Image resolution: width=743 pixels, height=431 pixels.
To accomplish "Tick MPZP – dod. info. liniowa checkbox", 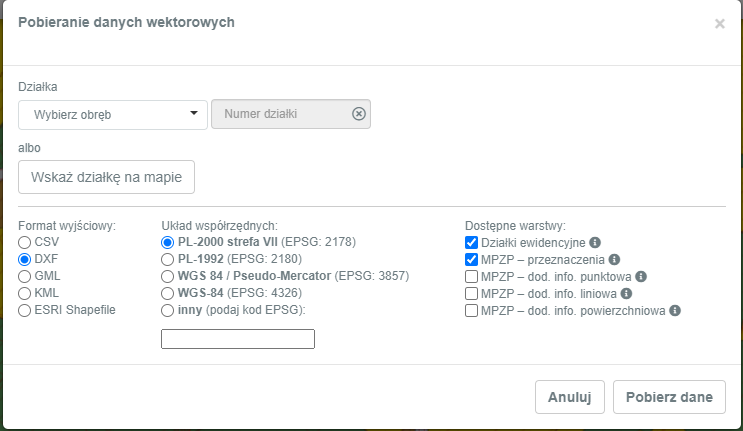I will (472, 293).
